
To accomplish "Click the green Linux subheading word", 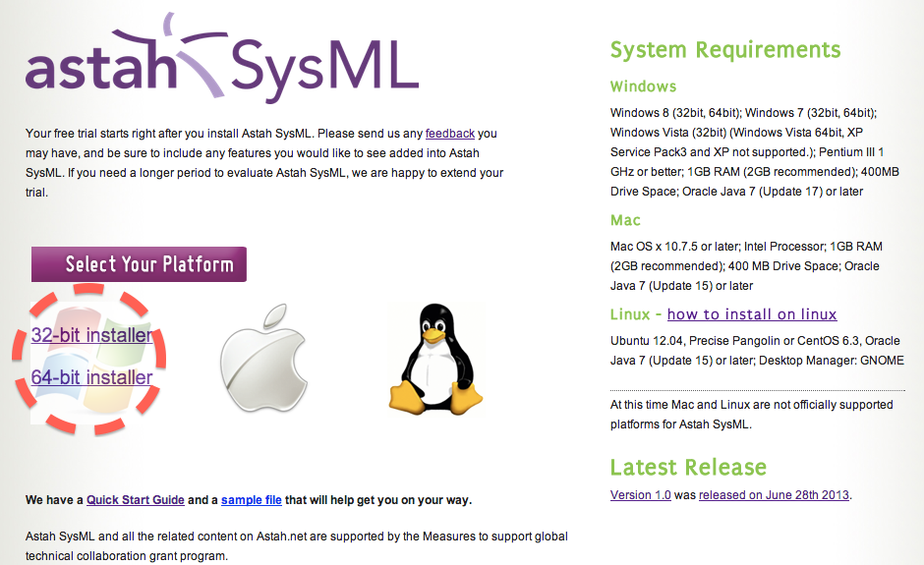I will pyautogui.click(x=630, y=314).
